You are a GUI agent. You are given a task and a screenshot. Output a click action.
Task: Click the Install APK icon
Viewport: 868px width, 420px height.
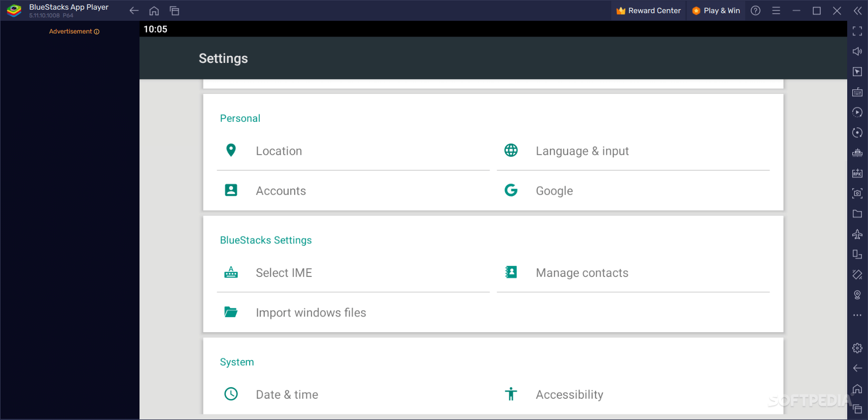pyautogui.click(x=857, y=173)
